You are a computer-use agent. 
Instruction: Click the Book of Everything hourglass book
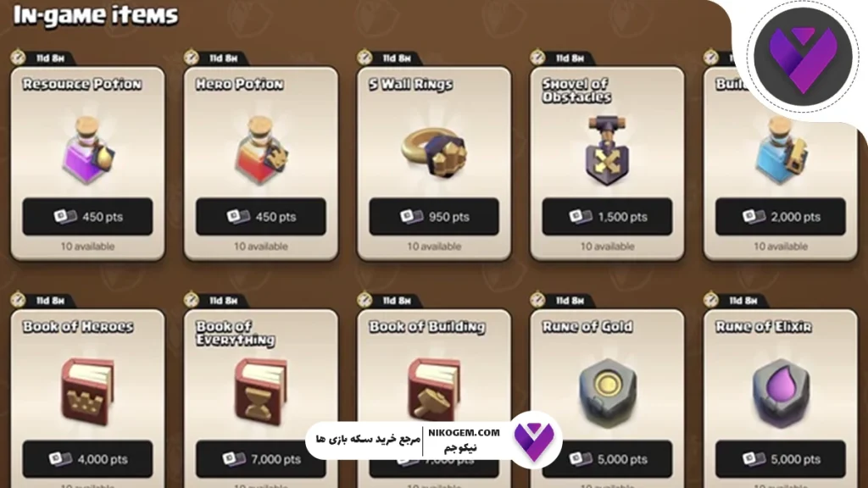tap(261, 391)
